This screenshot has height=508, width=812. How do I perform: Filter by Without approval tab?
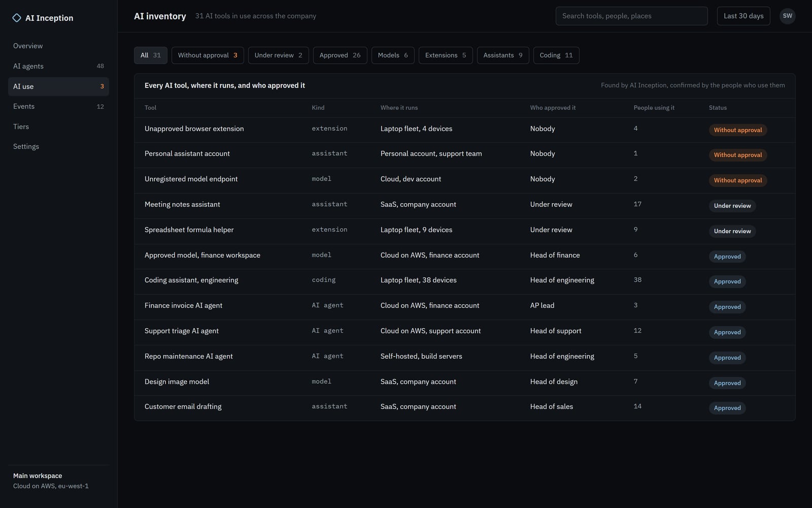coord(208,55)
